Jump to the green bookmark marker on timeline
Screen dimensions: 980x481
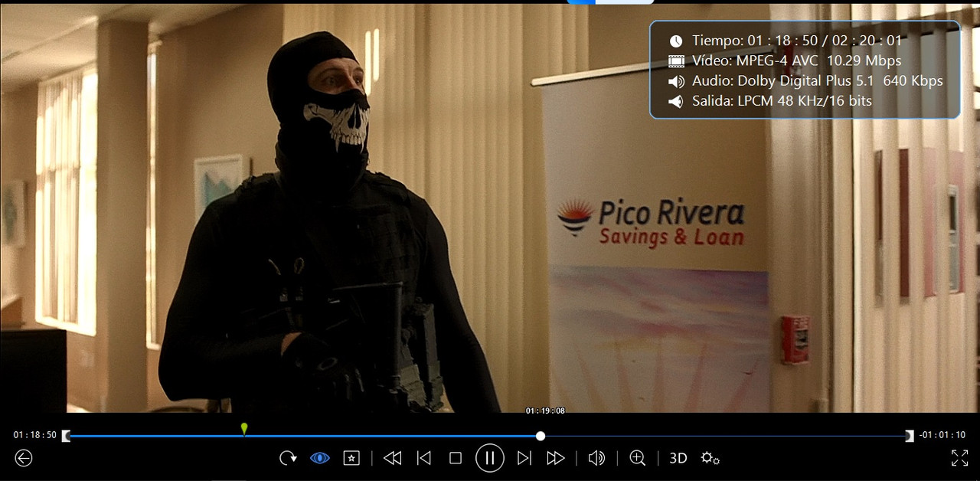244,428
